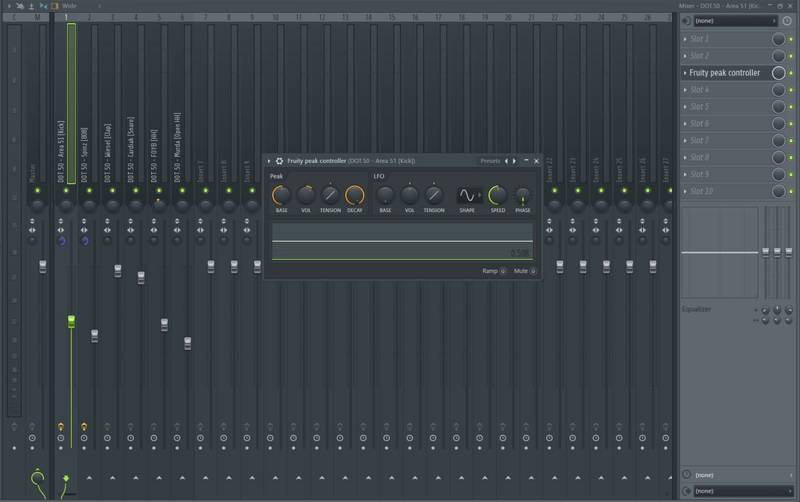Expand the Fruity peak controller slot menu
Image resolution: width=800 pixels, height=502 pixels.
[685, 73]
